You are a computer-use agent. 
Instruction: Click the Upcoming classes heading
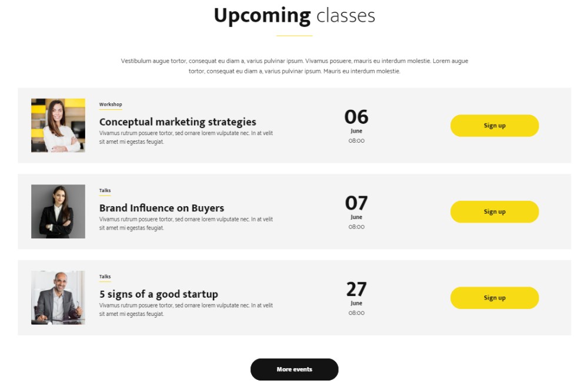(295, 16)
